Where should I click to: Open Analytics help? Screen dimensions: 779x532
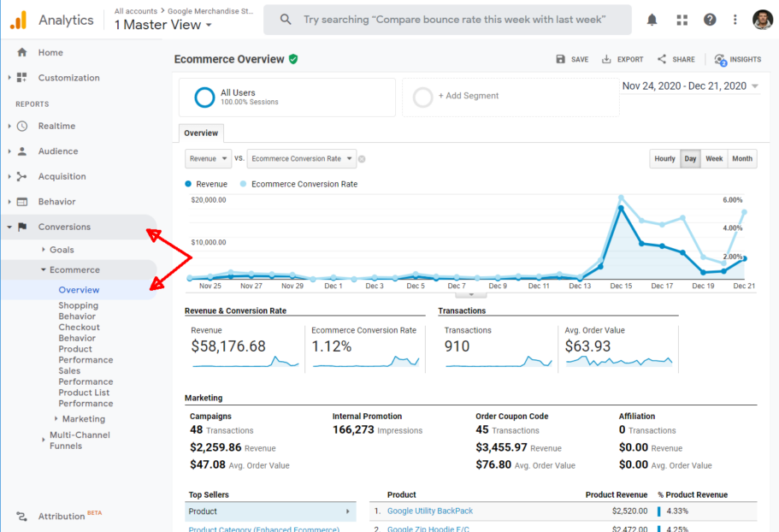pos(709,19)
